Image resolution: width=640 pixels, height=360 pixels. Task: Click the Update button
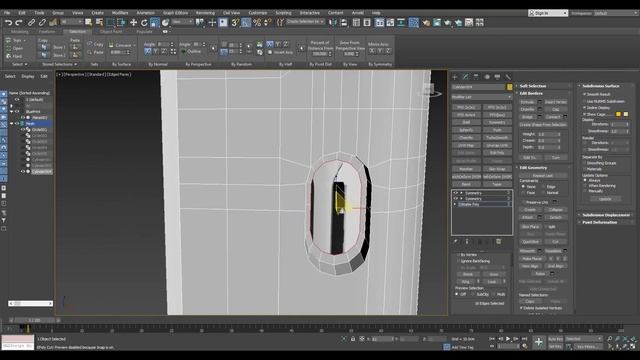click(x=605, y=199)
